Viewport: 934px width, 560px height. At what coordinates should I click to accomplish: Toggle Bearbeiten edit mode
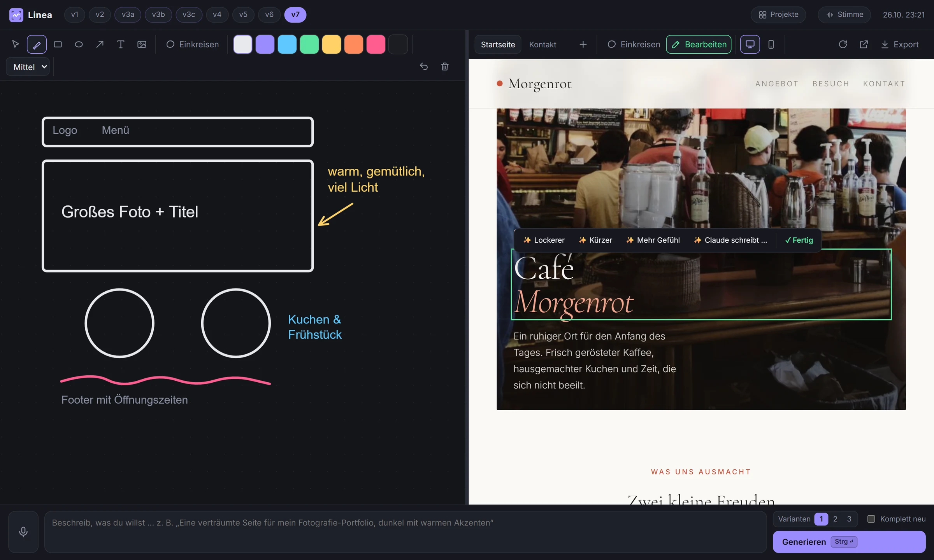point(699,44)
